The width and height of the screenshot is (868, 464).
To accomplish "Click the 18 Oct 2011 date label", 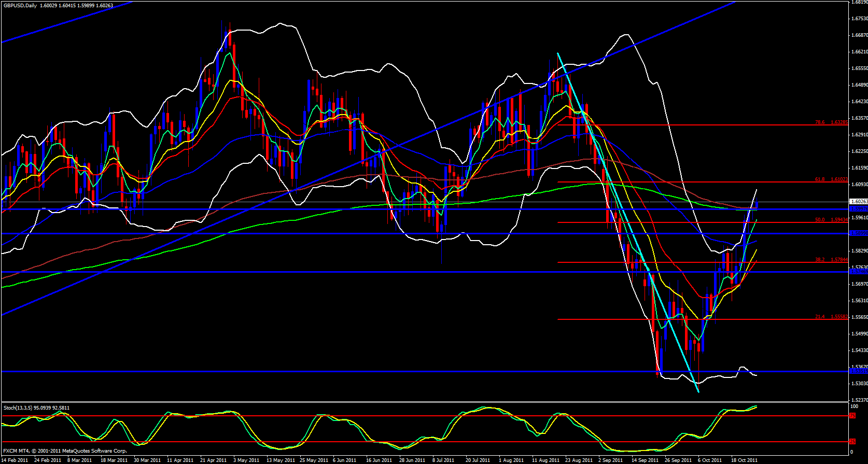I will 744,460.
